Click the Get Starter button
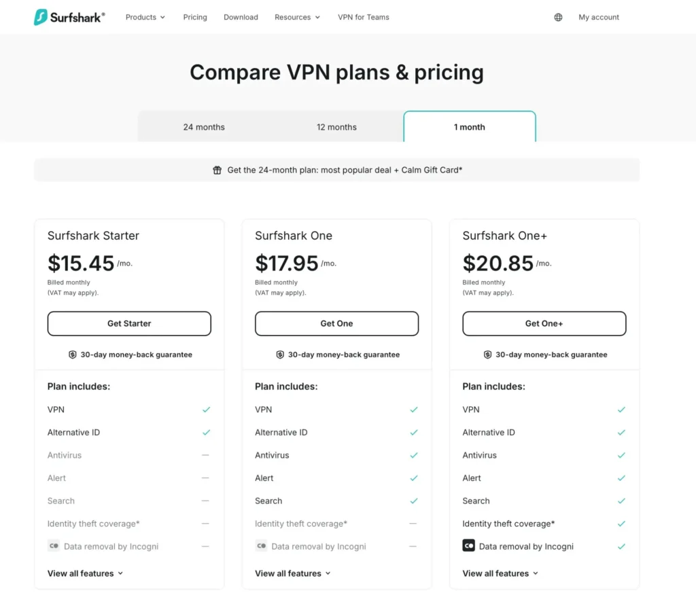The image size is (696, 616). [129, 323]
